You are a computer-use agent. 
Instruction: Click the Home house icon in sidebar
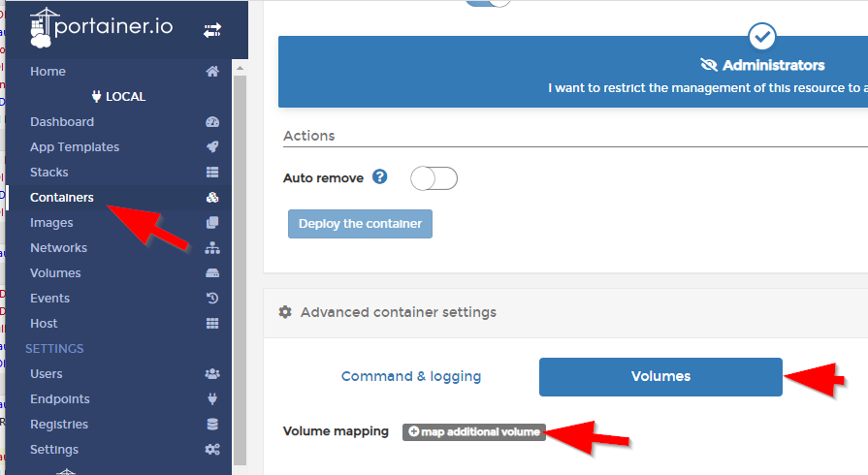212,72
